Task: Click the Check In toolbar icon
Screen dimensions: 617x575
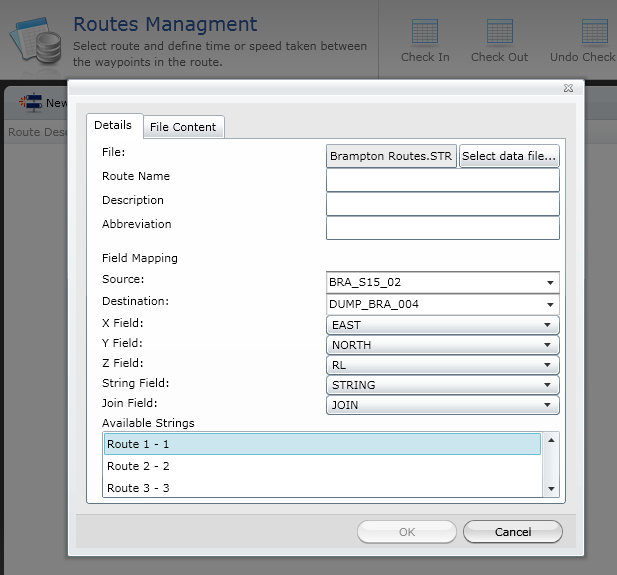Action: click(425, 33)
